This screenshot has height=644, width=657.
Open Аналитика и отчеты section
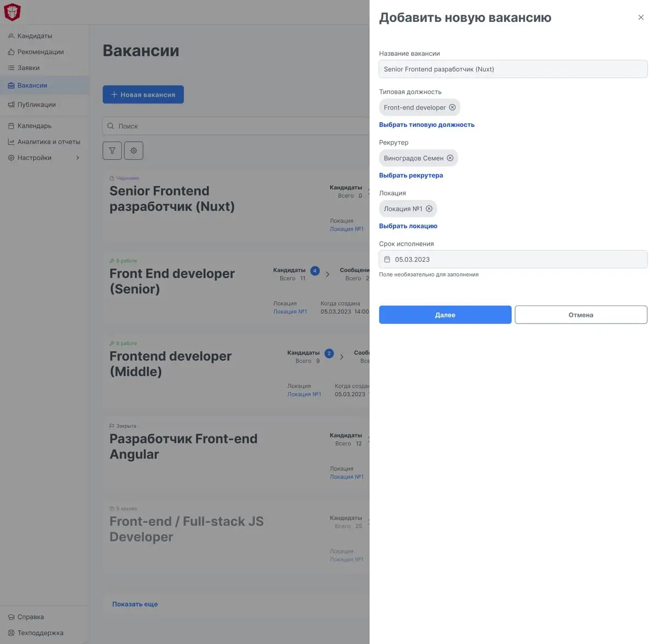pos(48,142)
